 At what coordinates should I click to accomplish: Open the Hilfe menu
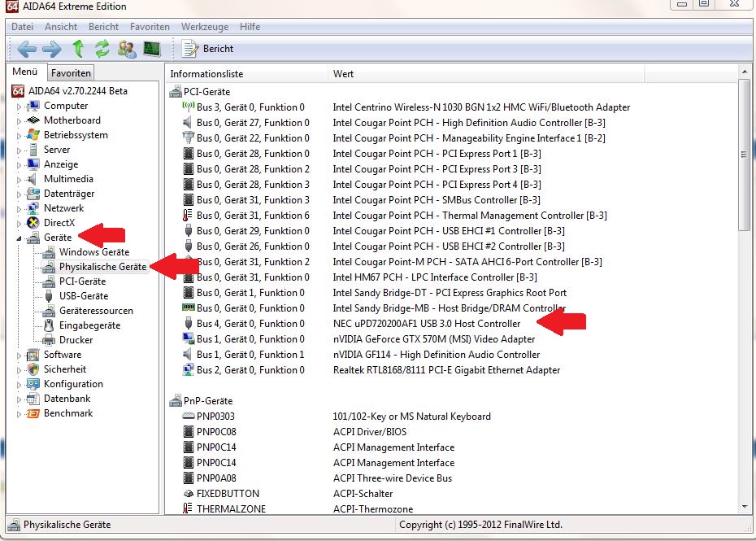click(250, 27)
